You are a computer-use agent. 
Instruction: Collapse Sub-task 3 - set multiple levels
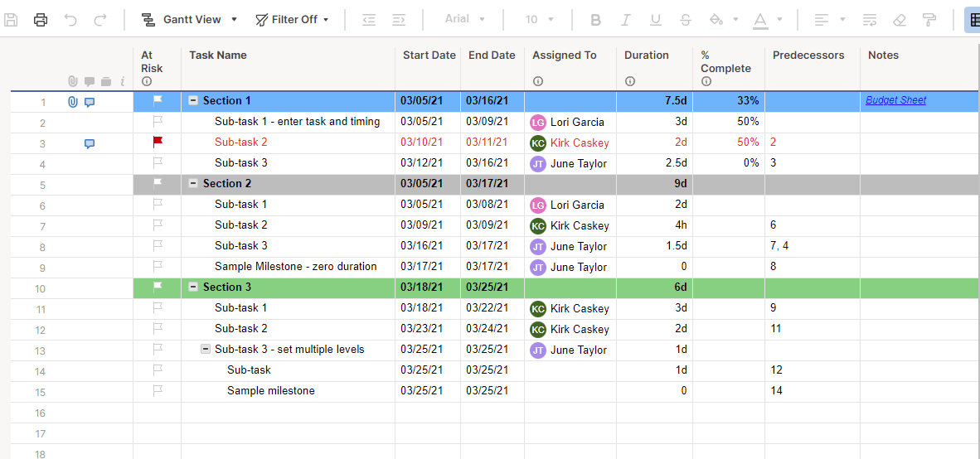click(x=206, y=350)
